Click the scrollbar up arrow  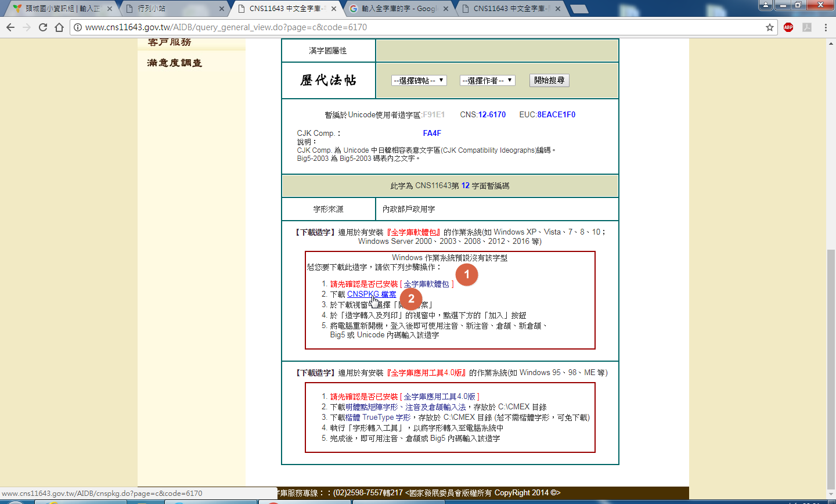[831, 43]
